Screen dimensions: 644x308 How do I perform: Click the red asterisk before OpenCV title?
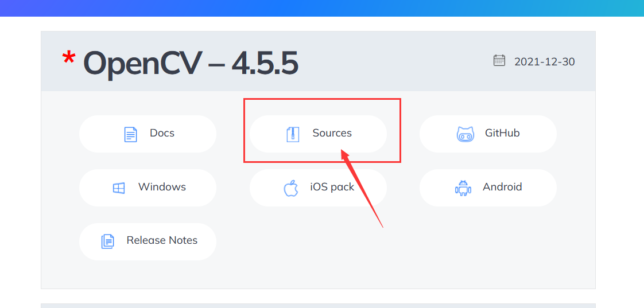point(68,59)
